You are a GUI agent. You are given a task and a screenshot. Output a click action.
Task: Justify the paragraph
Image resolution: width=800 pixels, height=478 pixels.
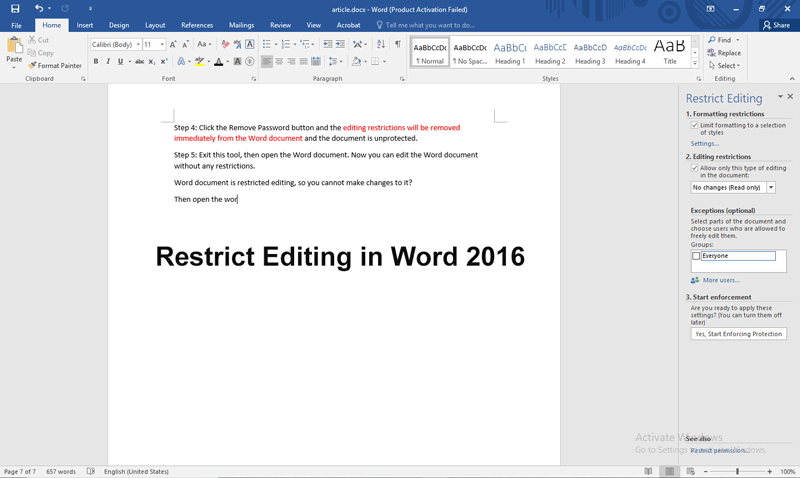(x=304, y=61)
